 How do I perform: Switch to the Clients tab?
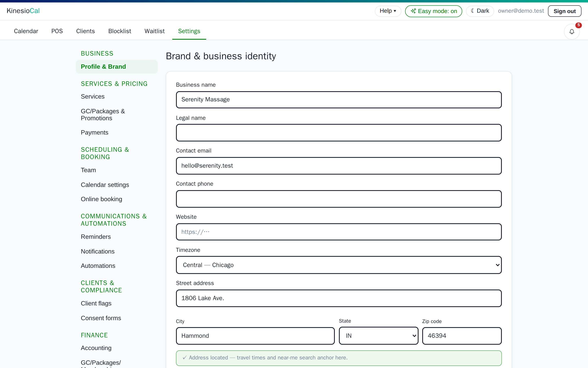point(86,31)
